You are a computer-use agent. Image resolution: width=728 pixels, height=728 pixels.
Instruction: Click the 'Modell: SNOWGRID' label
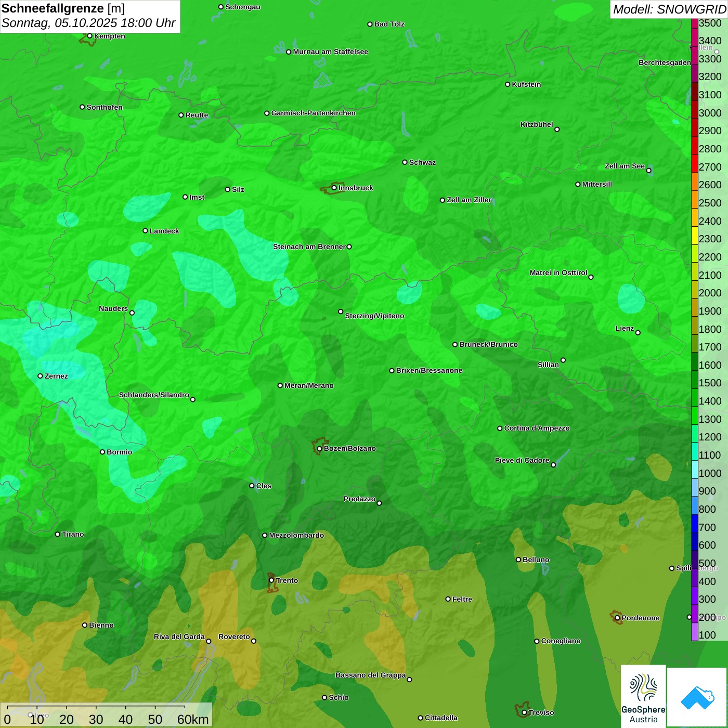point(669,9)
